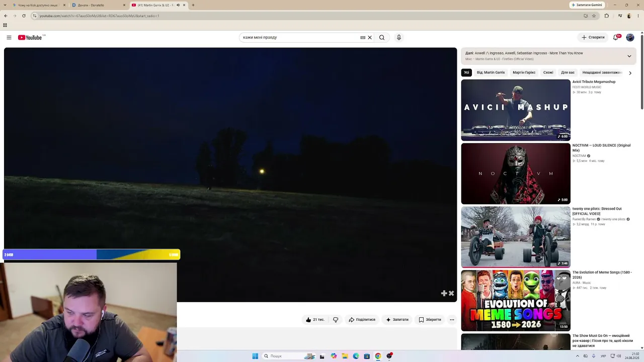The width and height of the screenshot is (644, 362).
Task: Open the YouTube account avatar menu
Action: pyautogui.click(x=630, y=37)
